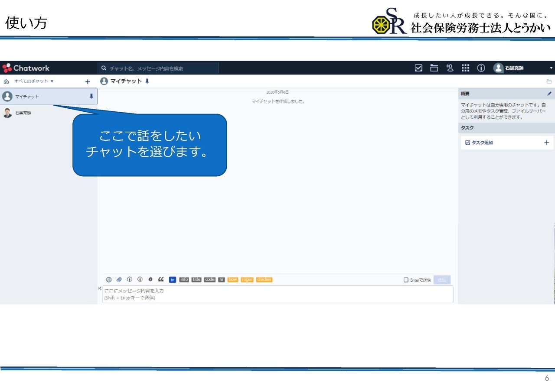Unpin マイチャット via pin icon in chat list
555x392 pixels.
pos(91,97)
